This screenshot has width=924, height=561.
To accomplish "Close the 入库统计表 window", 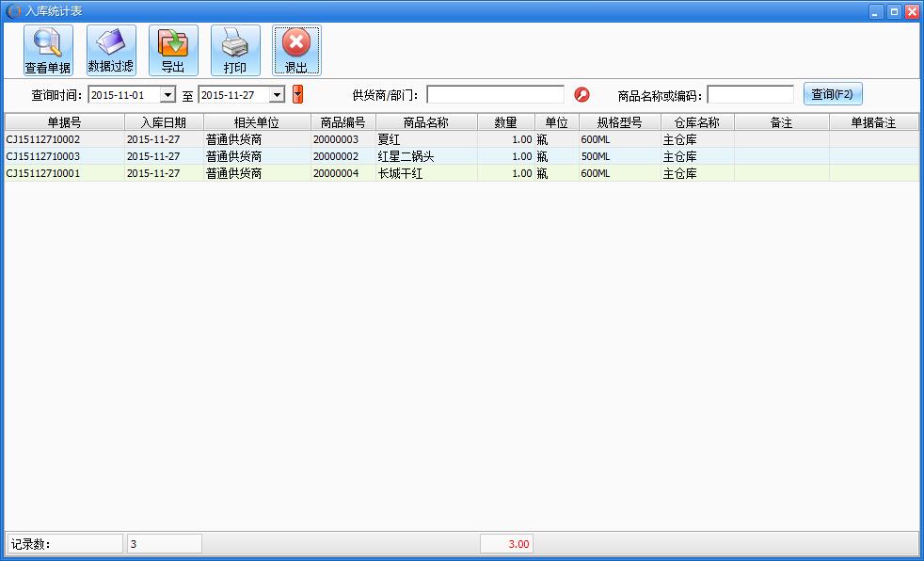I will (911, 12).
